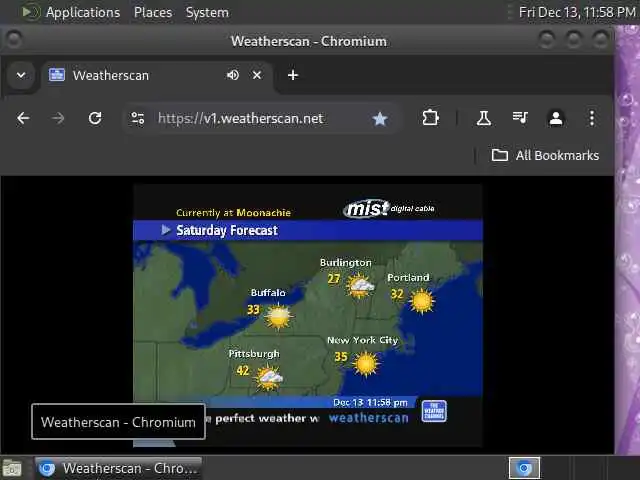This screenshot has height=480, width=640.
Task: Click the mist digital cable logo
Action: point(389,209)
